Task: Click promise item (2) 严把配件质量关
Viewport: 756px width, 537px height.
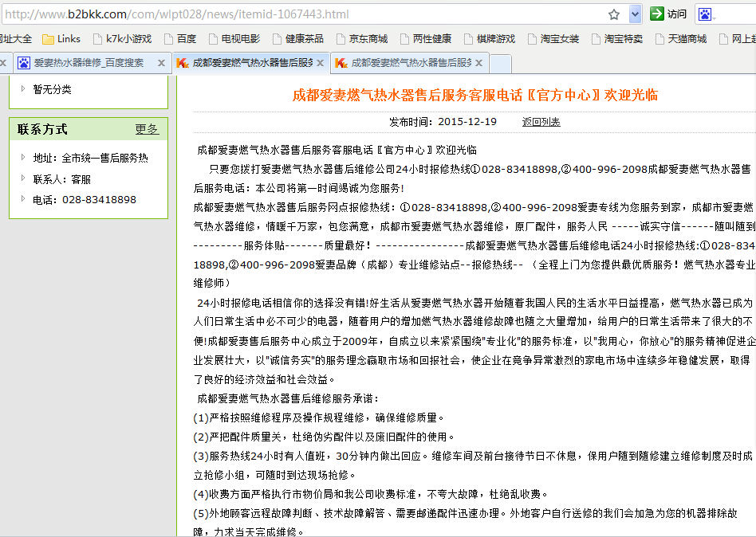Action: coord(324,437)
